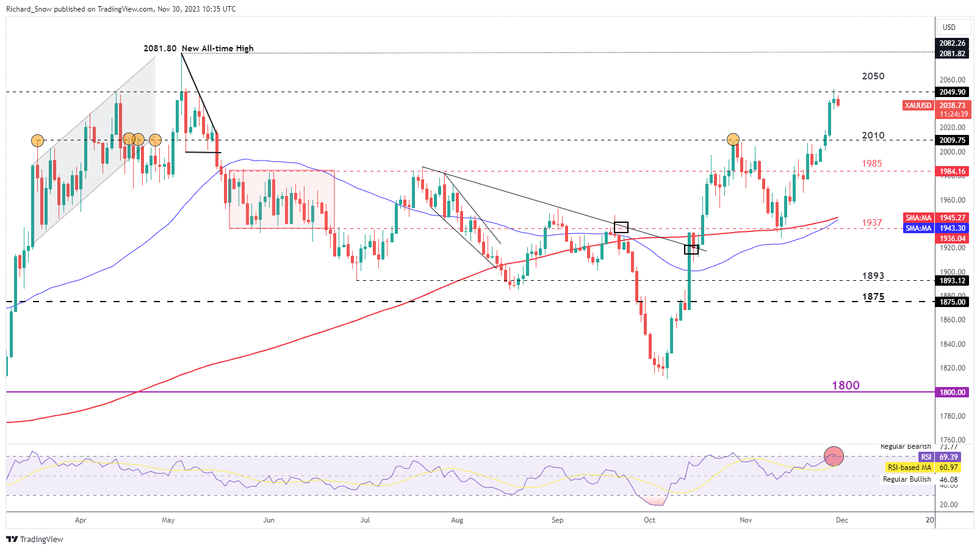Click the Oct label on time axis
The width and height of the screenshot is (980, 550).
[x=649, y=520]
